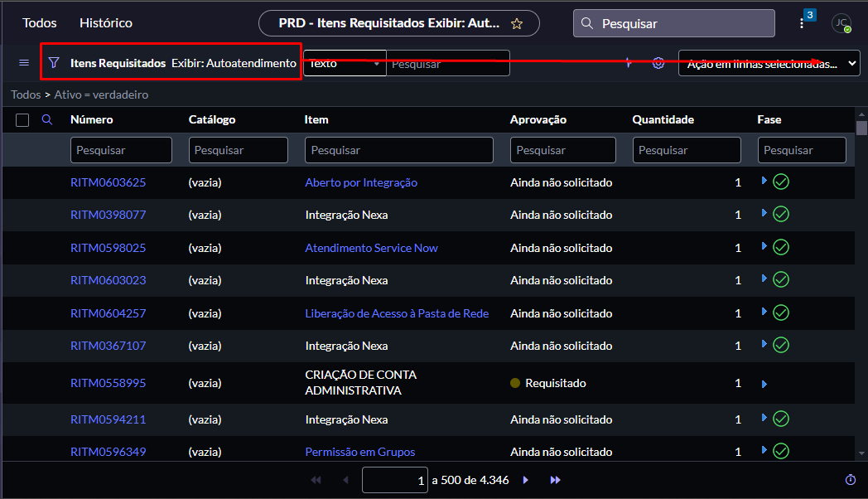Click the JC user avatar icon
Image resolution: width=868 pixels, height=499 pixels.
pos(841,22)
